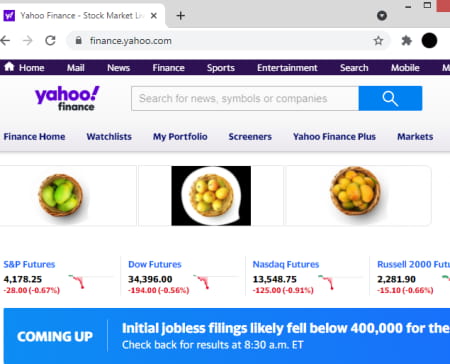Click the blue magnifier search button

coord(390,98)
